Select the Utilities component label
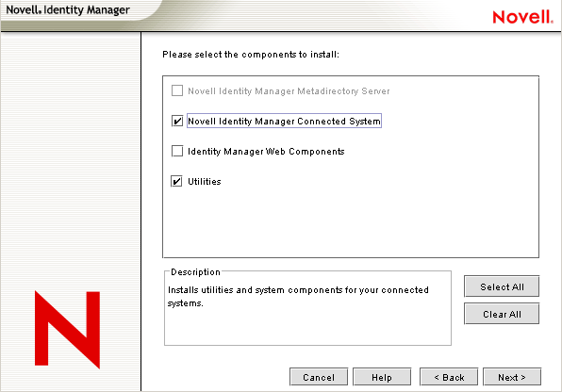Image resolution: width=562 pixels, height=392 pixels. 205,182
